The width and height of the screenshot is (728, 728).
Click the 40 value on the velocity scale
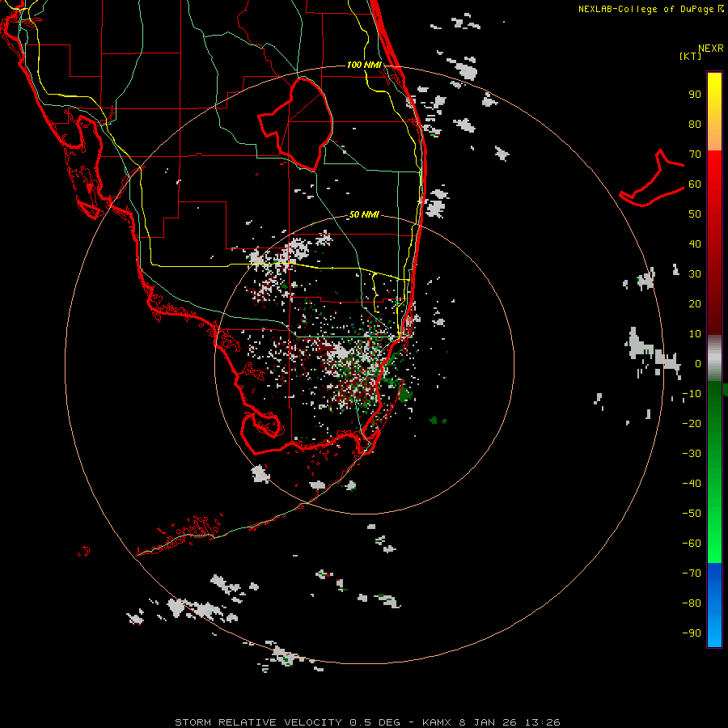[695, 244]
